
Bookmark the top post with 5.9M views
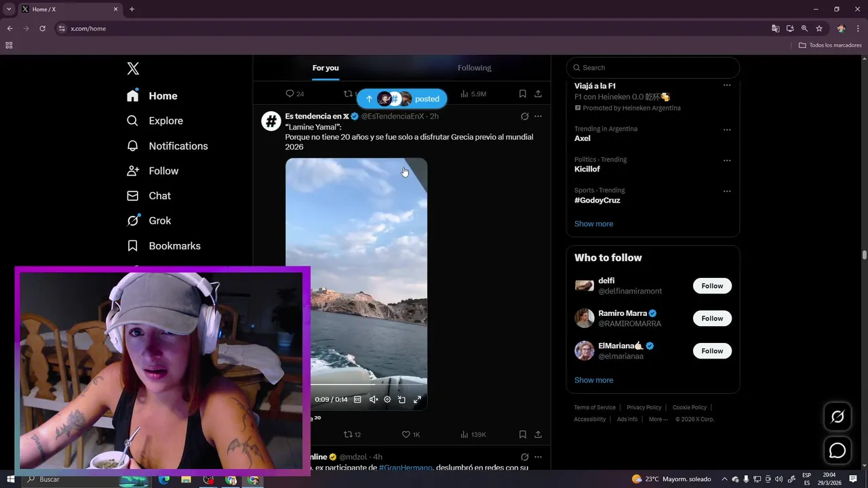coord(522,94)
